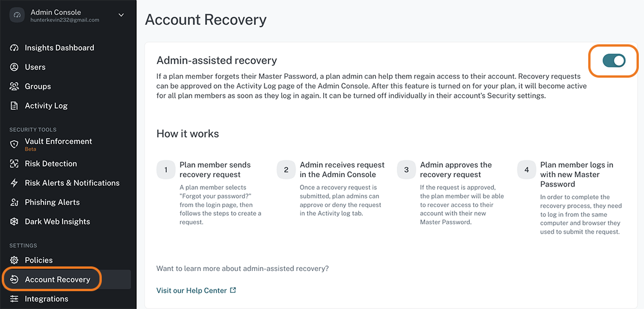Screen dimensions: 644x309
Task: Click the lightning bolt Risk Alerts icon
Action: pos(14,183)
